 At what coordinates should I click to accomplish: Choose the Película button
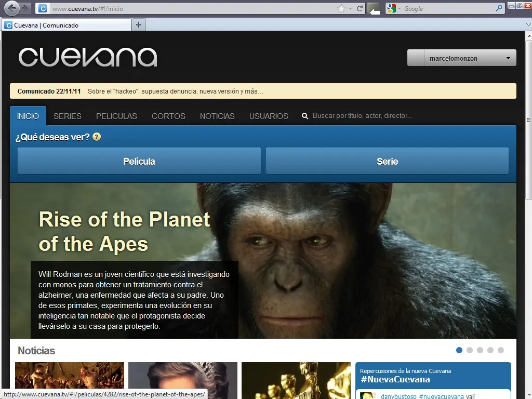click(139, 161)
